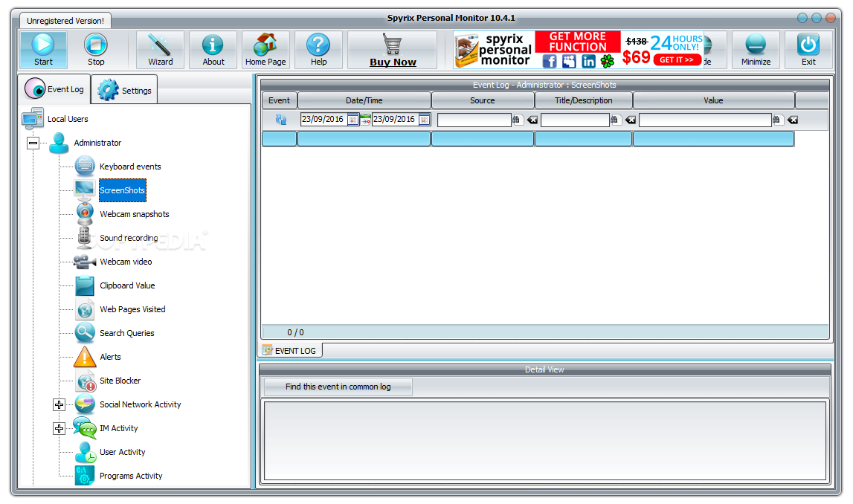The image size is (853, 504).
Task: Click the Stop monitoring button
Action: pos(96,50)
